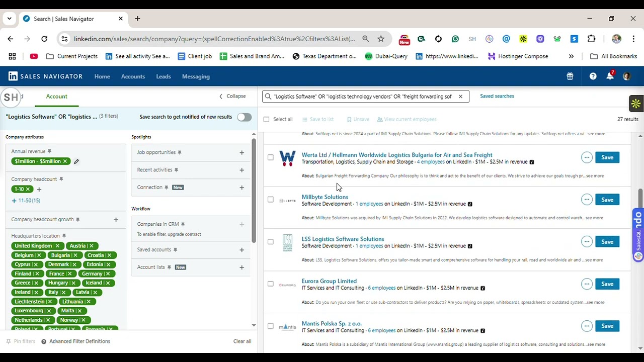
Task: Switch to the Account tab
Action: (56, 97)
